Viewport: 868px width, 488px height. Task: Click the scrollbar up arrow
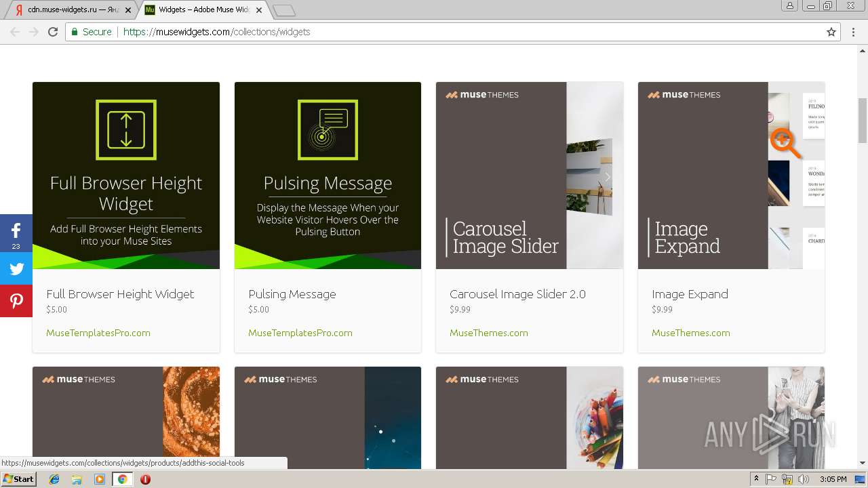863,50
